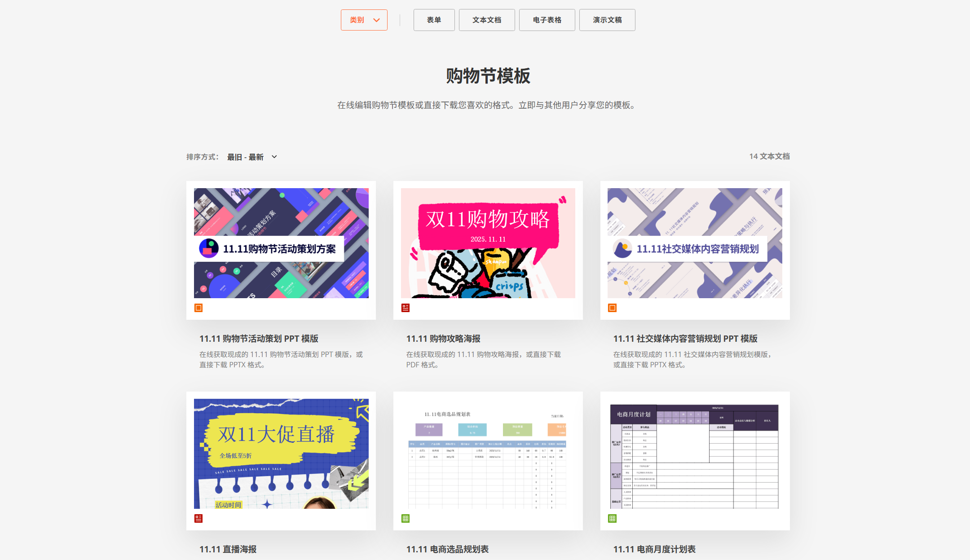Click the spreadsheet icon on 电商选品规划表
970x560 pixels.
click(x=406, y=519)
